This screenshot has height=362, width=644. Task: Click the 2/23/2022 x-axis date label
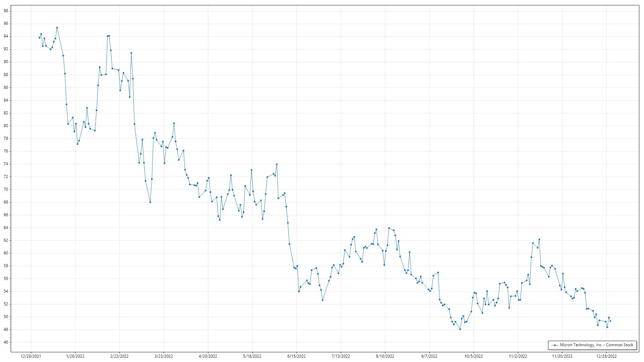click(x=119, y=356)
